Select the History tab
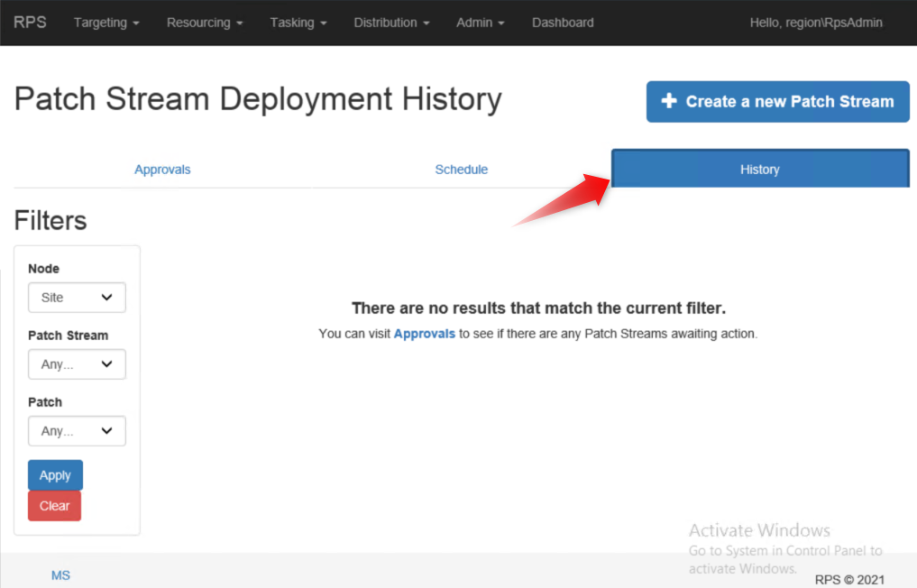The image size is (917, 588). point(759,170)
